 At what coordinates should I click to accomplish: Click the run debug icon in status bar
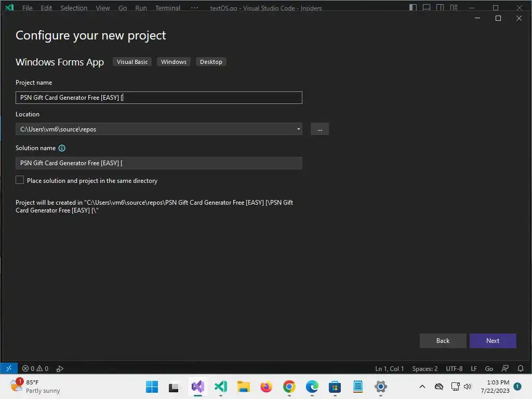[60, 368]
